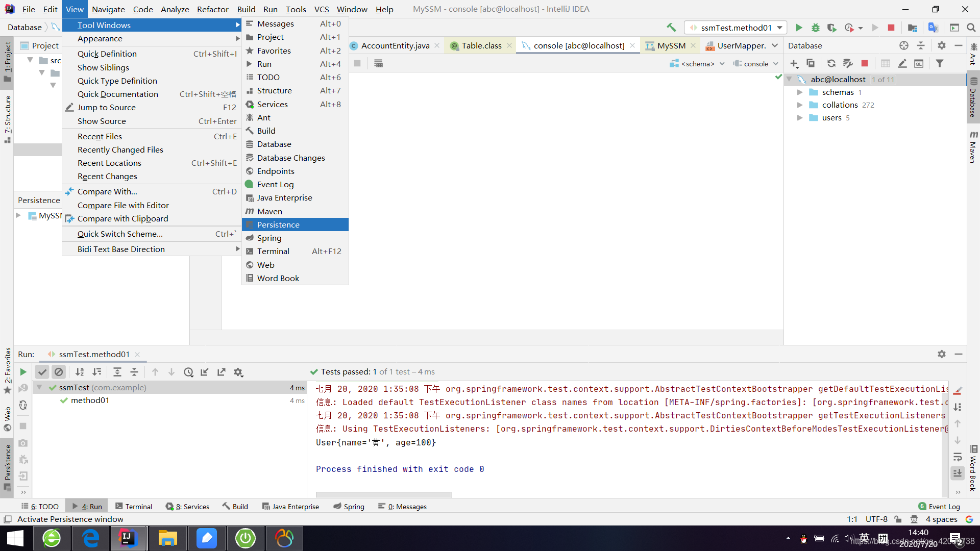Click the red Deactivate square in the Database toolbar
Image resolution: width=980 pixels, height=551 pixels.
click(x=865, y=63)
